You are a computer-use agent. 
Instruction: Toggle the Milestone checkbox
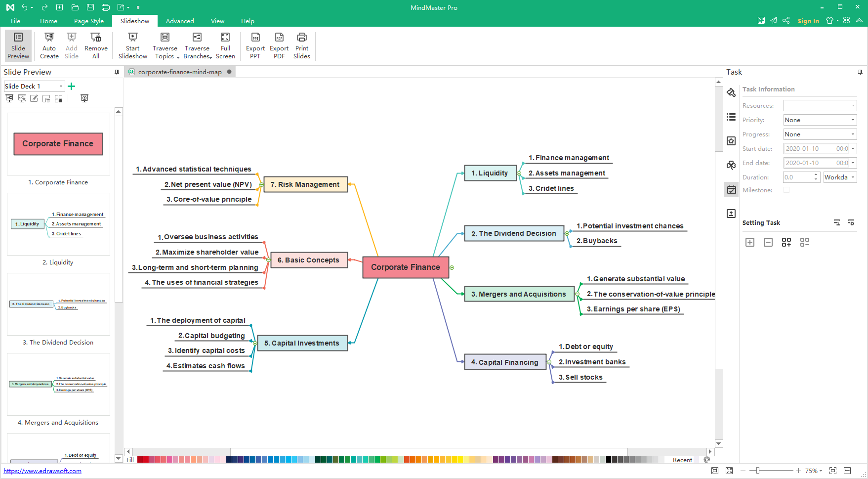[x=786, y=190]
